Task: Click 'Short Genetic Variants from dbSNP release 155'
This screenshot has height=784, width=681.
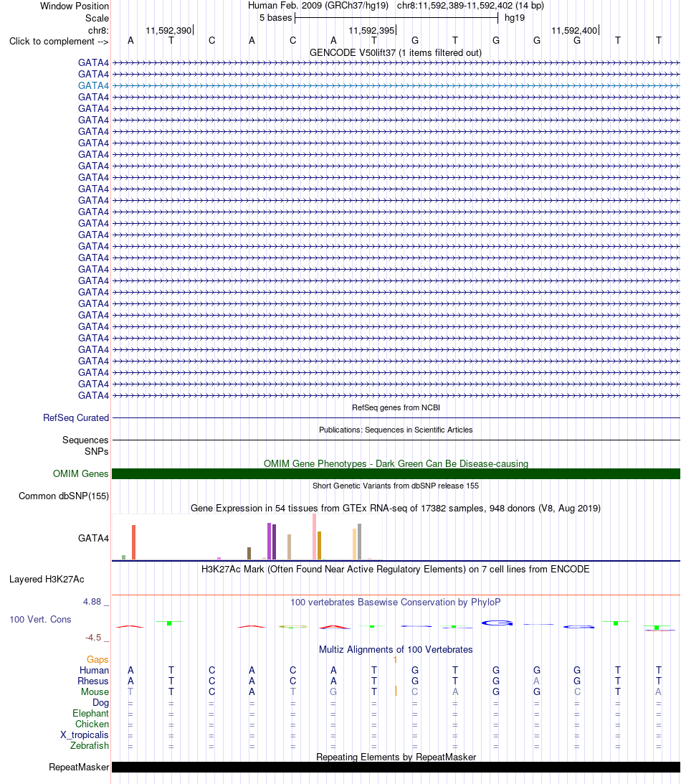Action: click(396, 486)
